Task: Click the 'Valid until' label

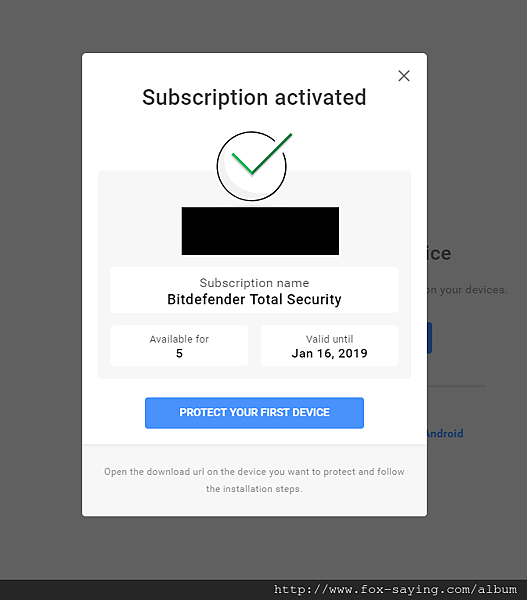Action: click(x=330, y=339)
